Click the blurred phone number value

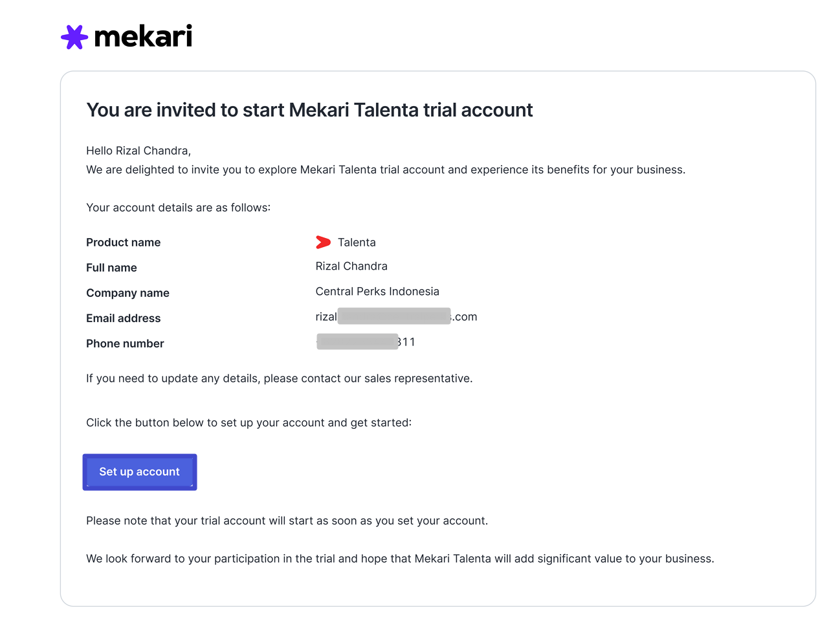[366, 342]
